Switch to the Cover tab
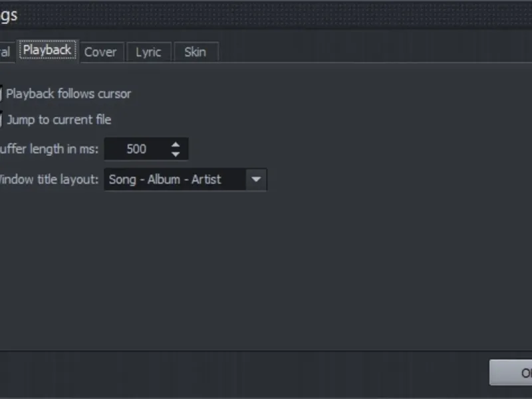532x399 pixels. tap(100, 52)
